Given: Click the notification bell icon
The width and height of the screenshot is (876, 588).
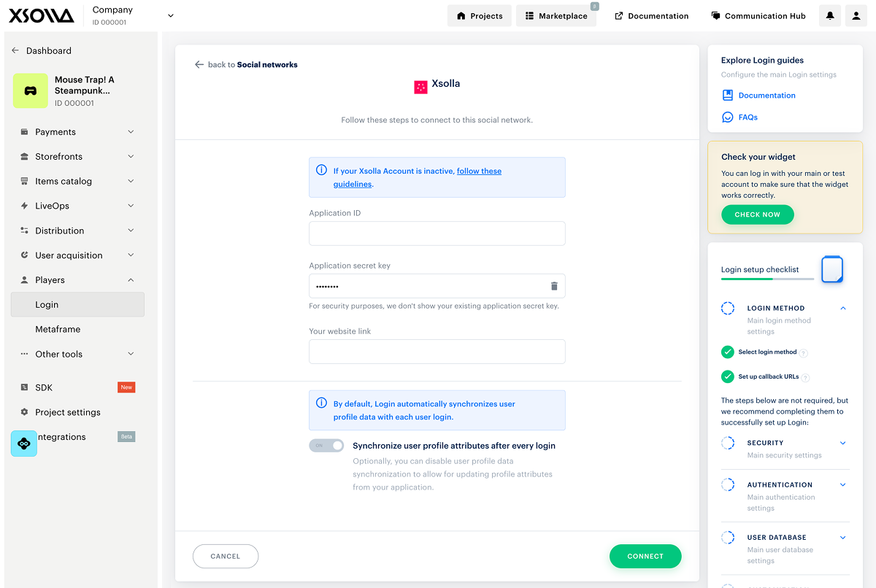Looking at the screenshot, I should coord(830,15).
